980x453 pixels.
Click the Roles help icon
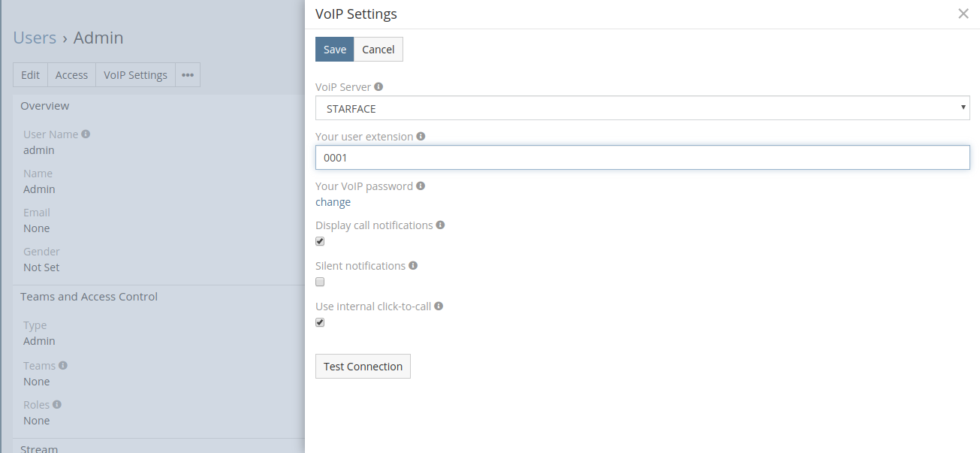pyautogui.click(x=57, y=404)
